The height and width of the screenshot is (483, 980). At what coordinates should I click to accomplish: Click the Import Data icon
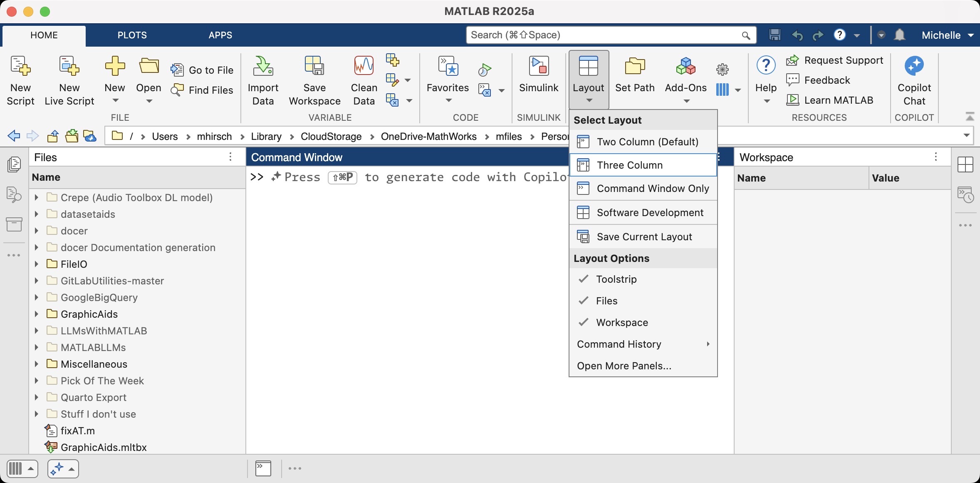click(x=263, y=67)
